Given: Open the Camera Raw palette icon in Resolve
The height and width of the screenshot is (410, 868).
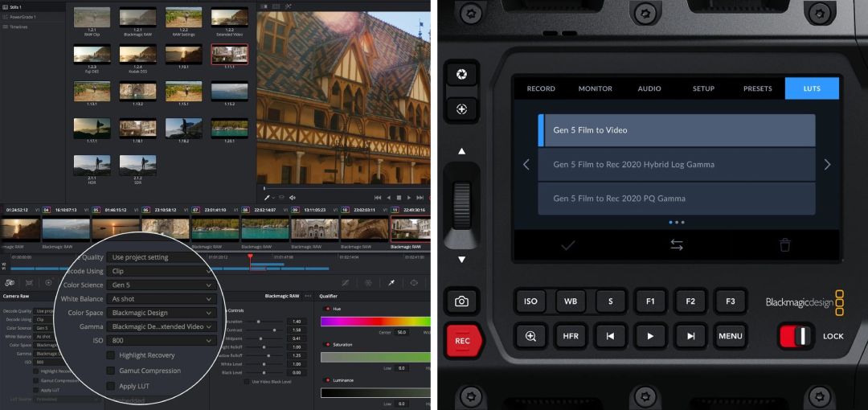Looking at the screenshot, I should (10, 282).
